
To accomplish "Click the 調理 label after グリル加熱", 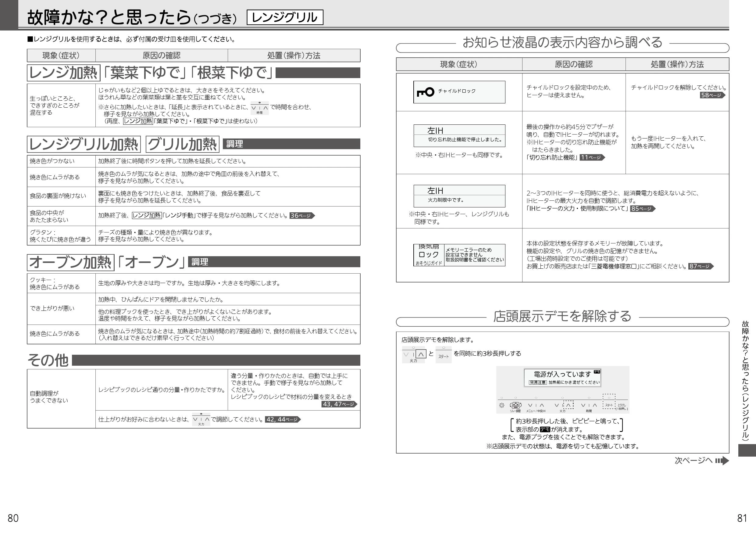I will [x=234, y=144].
